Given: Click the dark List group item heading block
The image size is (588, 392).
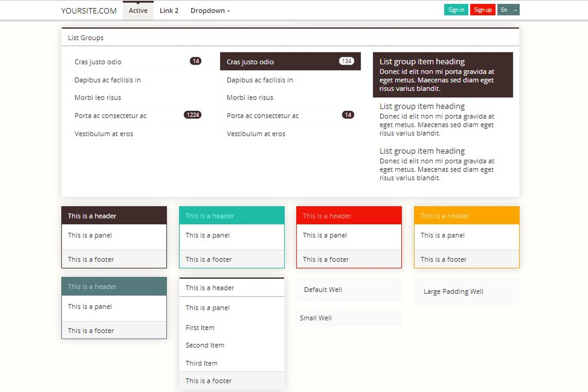Looking at the screenshot, I should [x=443, y=74].
